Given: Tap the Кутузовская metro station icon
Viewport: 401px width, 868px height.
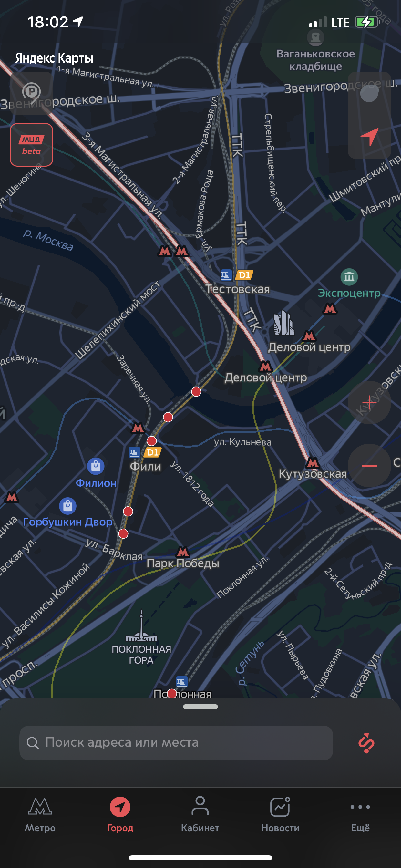Looking at the screenshot, I should coord(313,463).
